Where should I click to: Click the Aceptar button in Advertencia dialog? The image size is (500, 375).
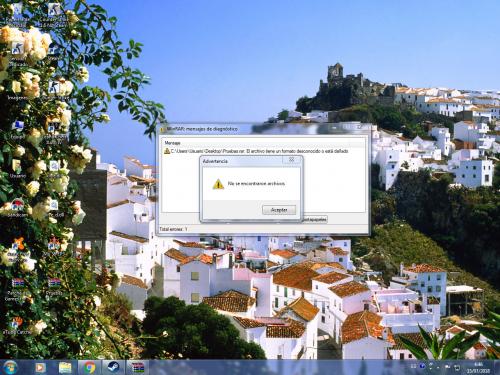(x=279, y=210)
